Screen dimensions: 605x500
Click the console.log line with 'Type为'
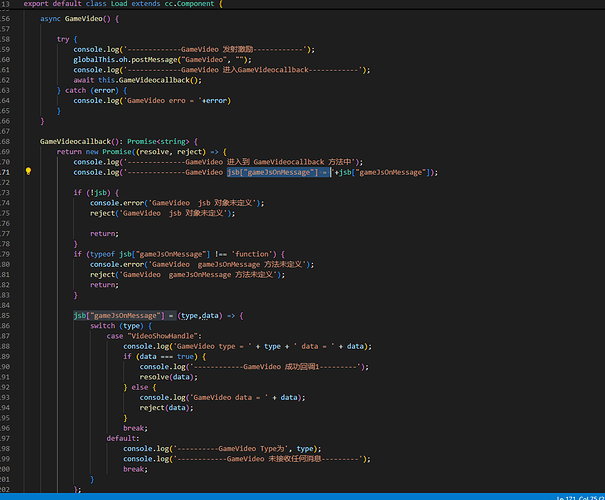[222, 448]
